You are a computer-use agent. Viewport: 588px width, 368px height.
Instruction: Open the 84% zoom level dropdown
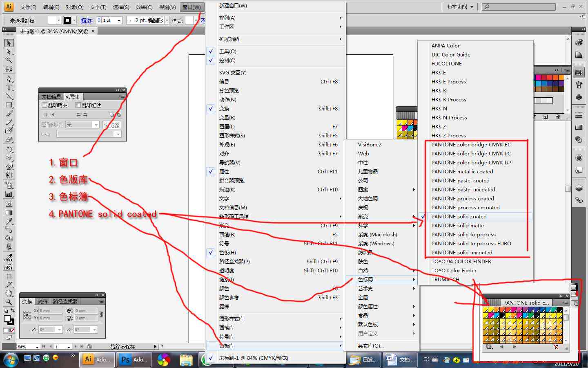click(x=37, y=347)
